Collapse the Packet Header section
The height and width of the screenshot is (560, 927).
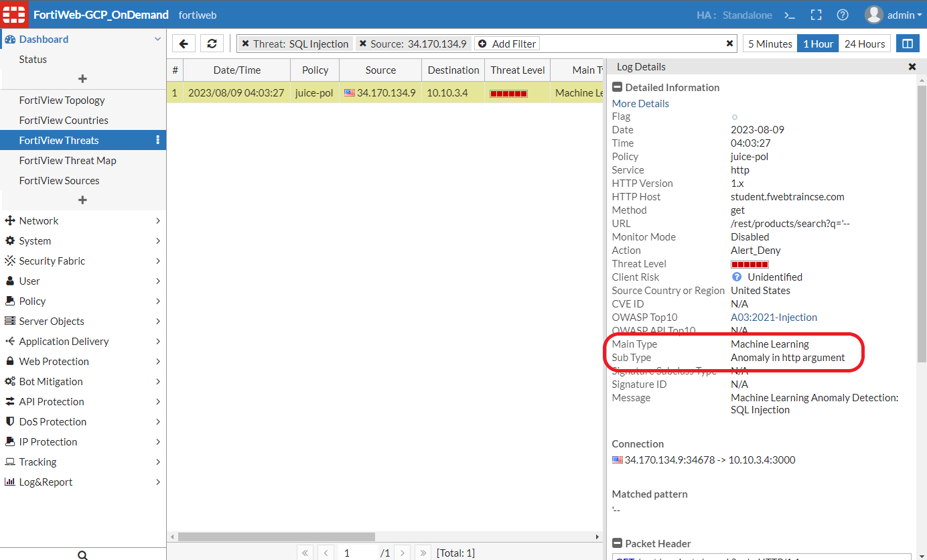pos(617,543)
